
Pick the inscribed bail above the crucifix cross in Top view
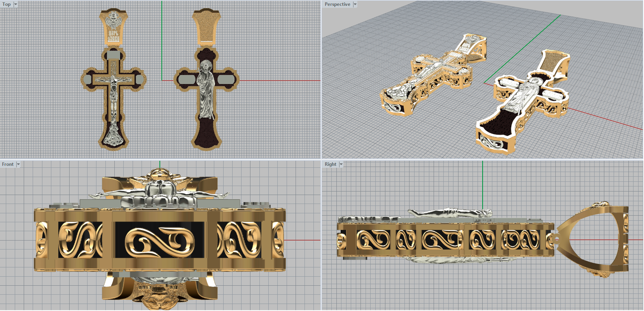114,27
